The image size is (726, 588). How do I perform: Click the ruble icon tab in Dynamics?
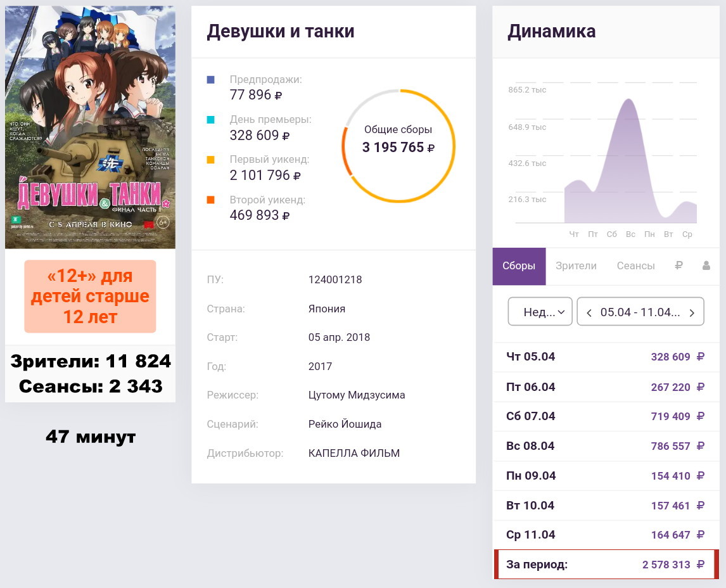(x=678, y=266)
